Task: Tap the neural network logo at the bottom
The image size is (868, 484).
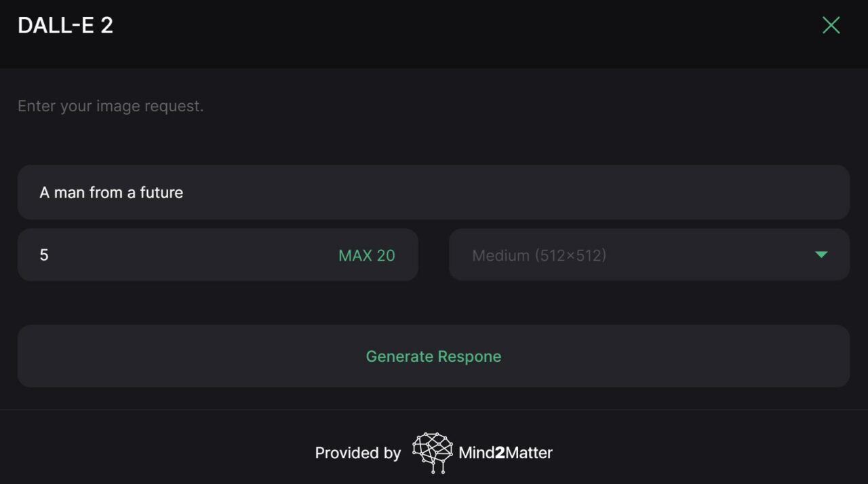Action: 433,451
